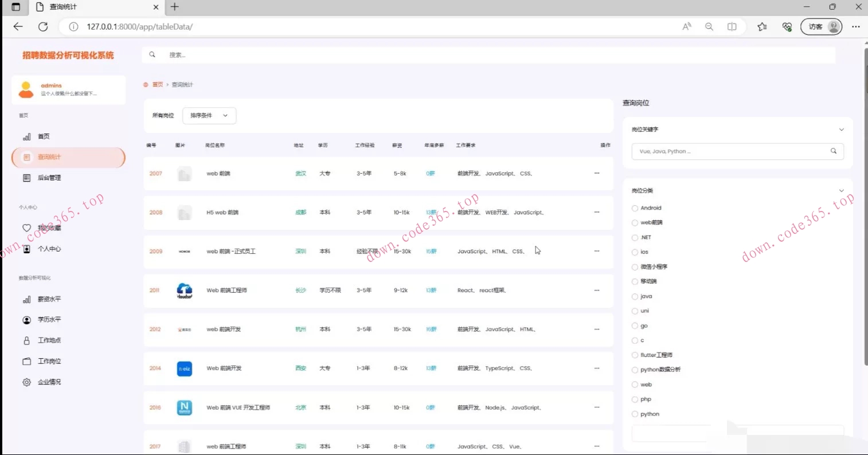868x455 pixels.
Task: Refresh the page with browser reload icon
Action: (x=43, y=26)
